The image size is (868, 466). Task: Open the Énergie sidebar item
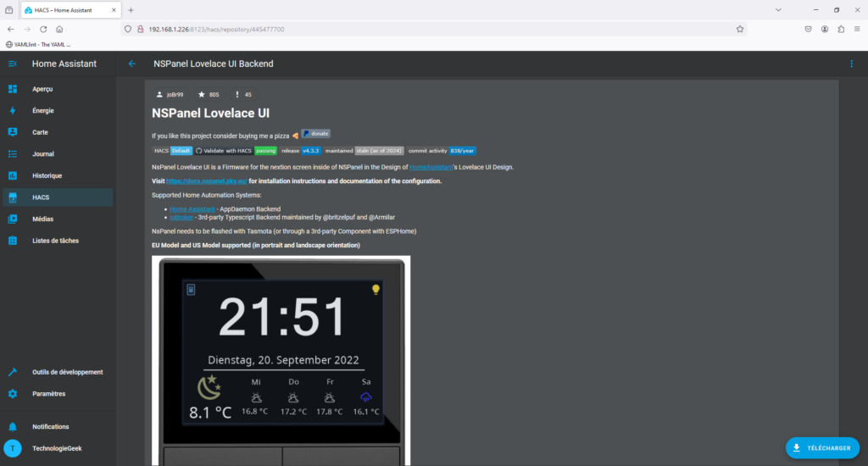(58, 111)
